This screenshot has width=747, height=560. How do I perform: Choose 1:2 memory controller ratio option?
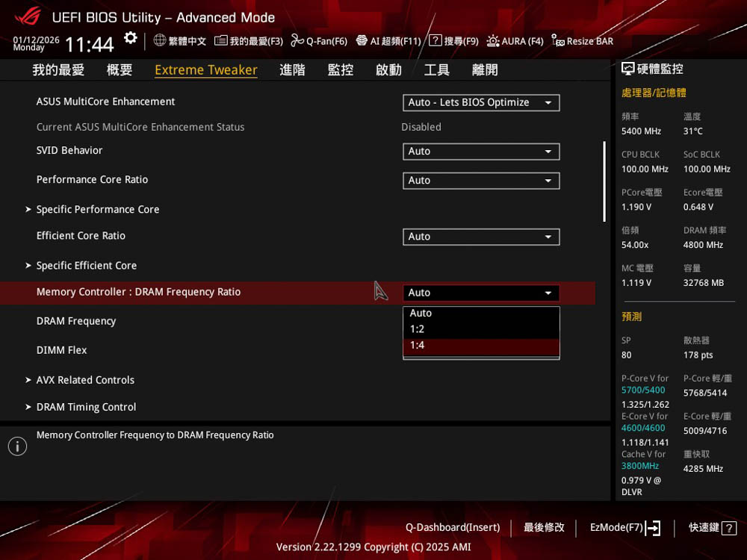click(481, 329)
